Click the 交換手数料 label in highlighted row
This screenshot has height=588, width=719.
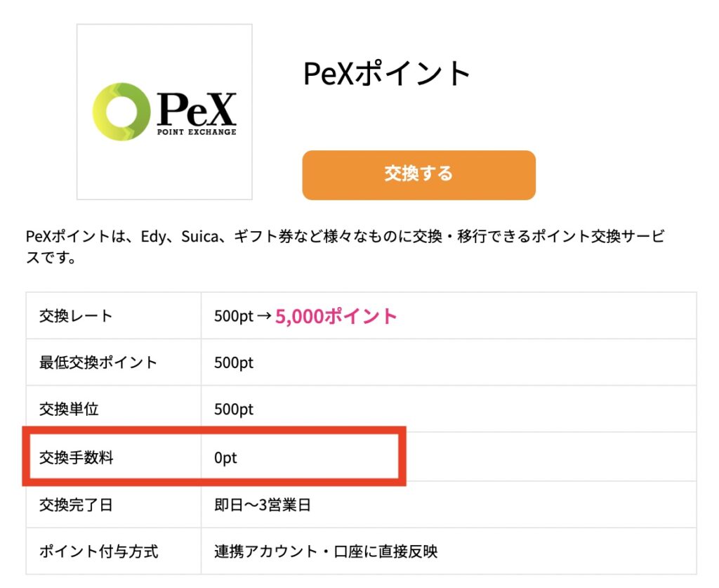pos(77,458)
